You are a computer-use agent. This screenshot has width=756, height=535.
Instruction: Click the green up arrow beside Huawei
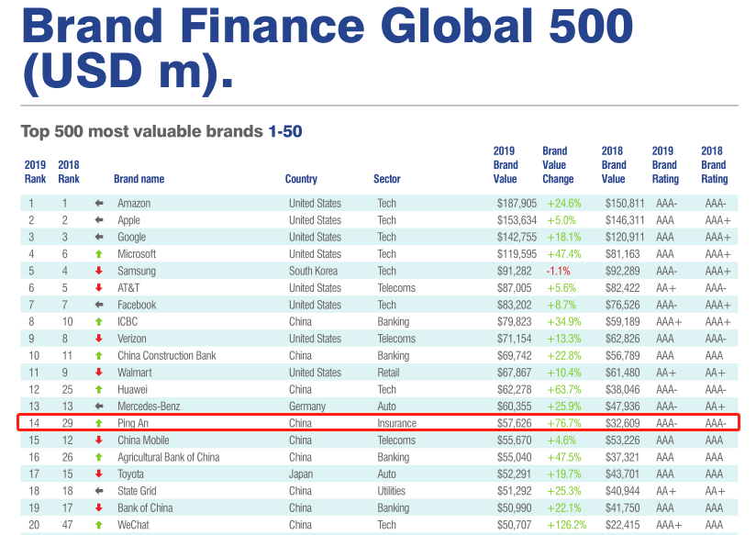point(99,390)
